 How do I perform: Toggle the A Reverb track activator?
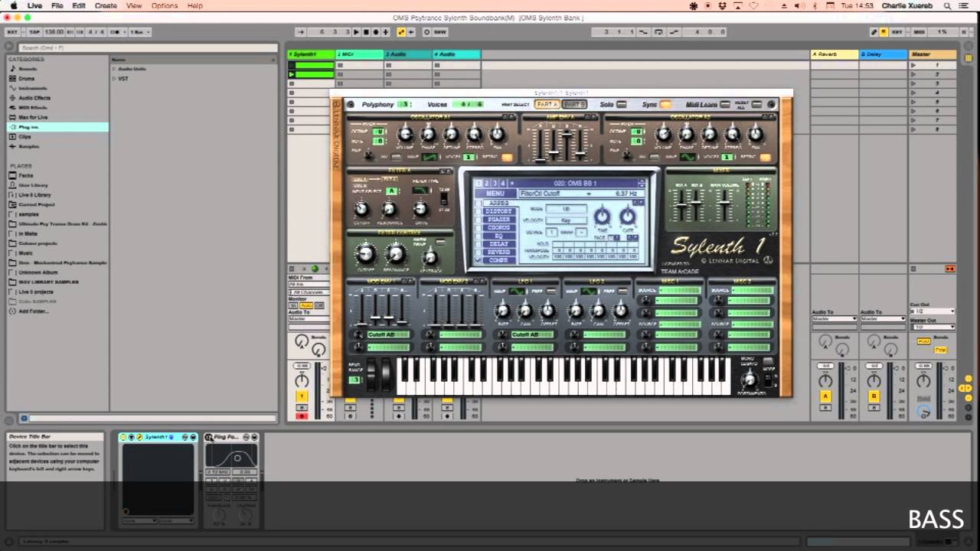[x=825, y=396]
